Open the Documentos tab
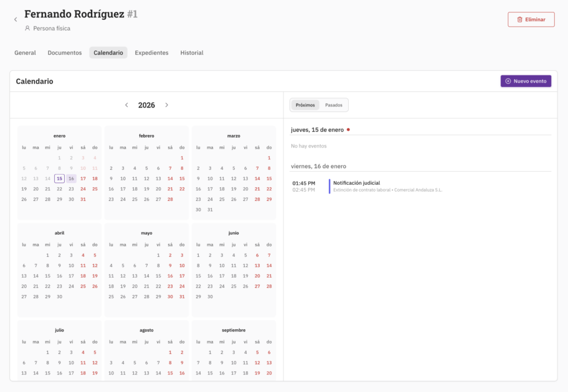 click(x=65, y=53)
